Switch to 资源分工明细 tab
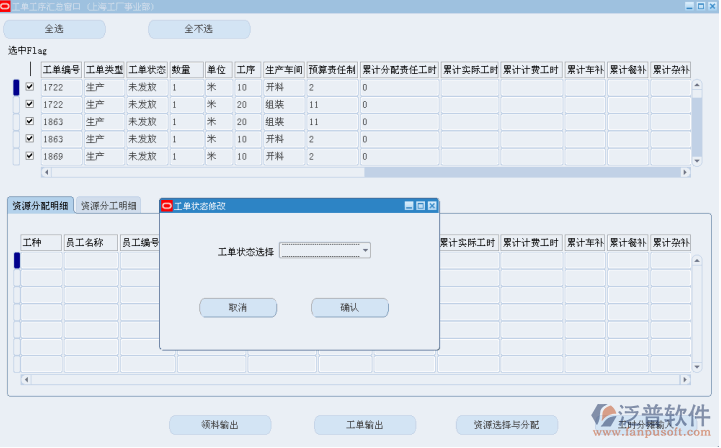The width and height of the screenshot is (721, 448). [109, 206]
